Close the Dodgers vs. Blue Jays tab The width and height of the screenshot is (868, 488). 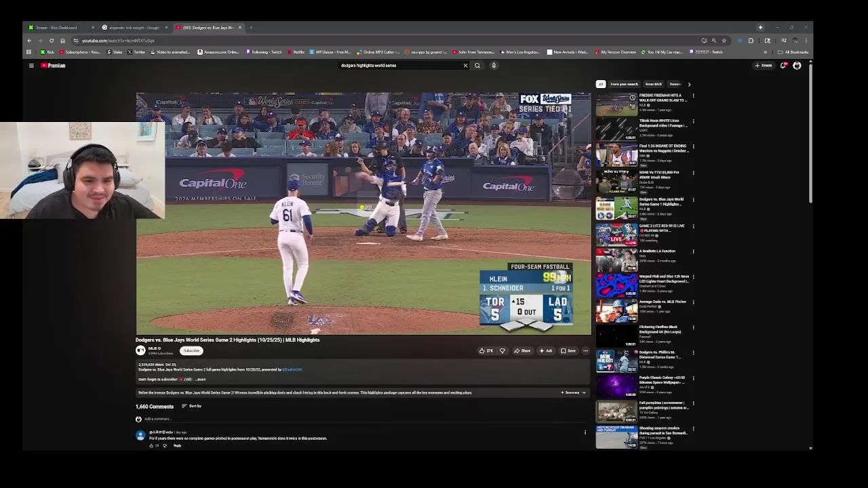239,28
